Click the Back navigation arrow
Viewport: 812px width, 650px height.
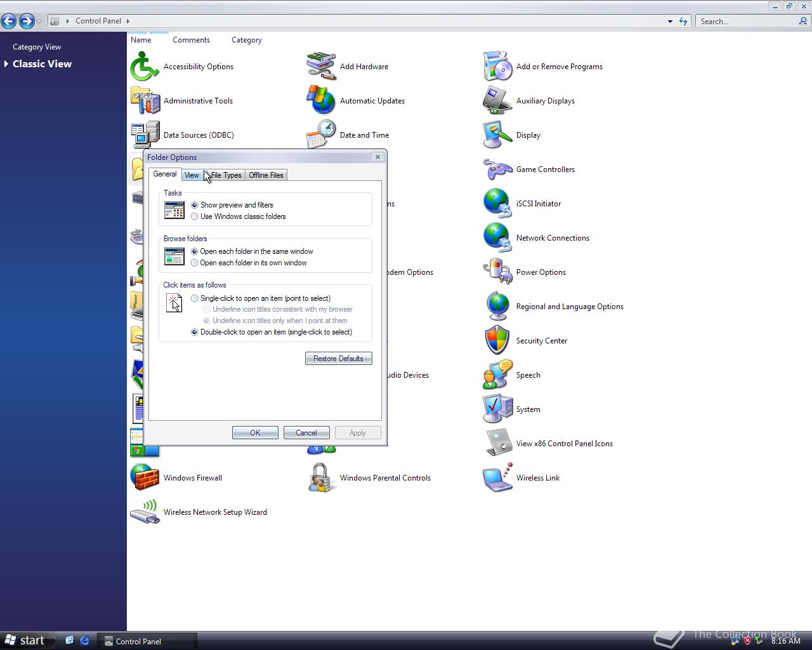coord(9,21)
